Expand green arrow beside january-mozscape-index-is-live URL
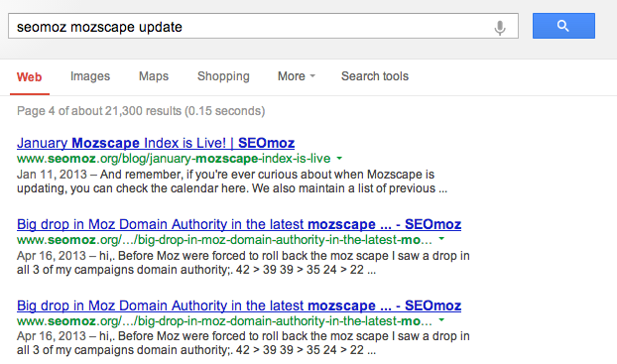The width and height of the screenshot is (617, 364). pos(339,159)
